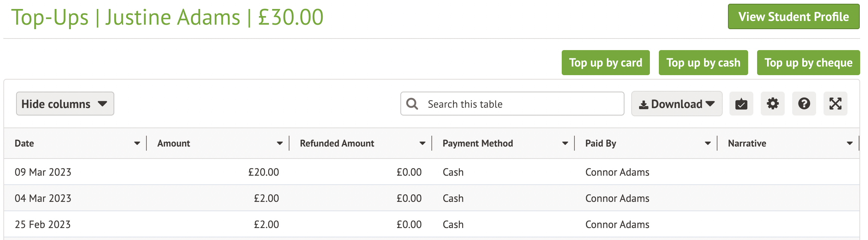
Task: Click Top up by cash
Action: coord(703,63)
